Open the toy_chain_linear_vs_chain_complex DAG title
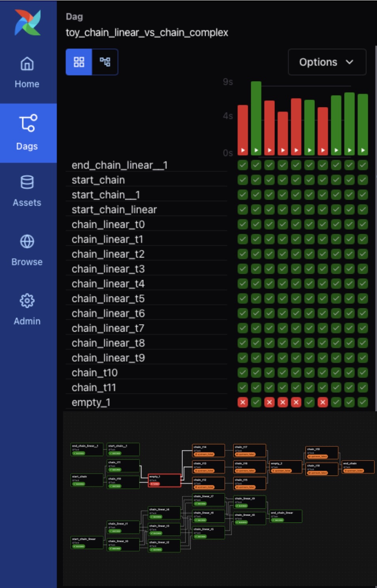The image size is (377, 588). [x=147, y=33]
